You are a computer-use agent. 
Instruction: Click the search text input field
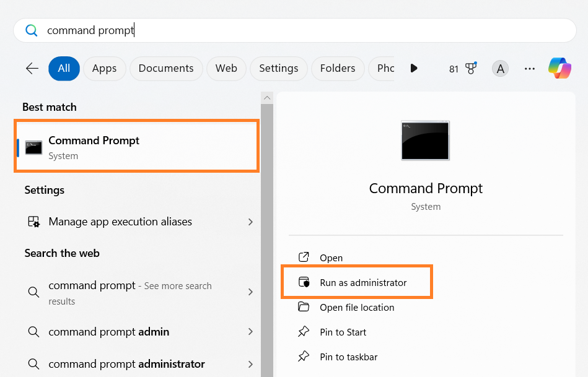pos(297,30)
